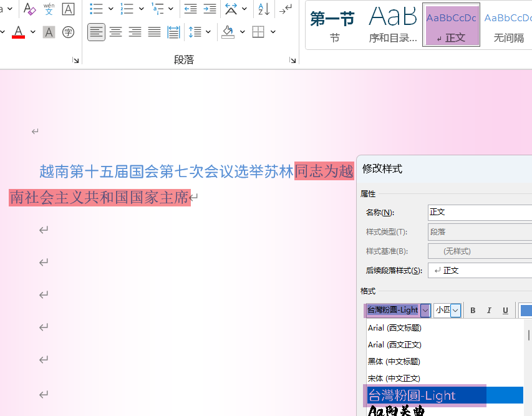Open the 段落 settings dialog launcher
Screen dimensions: 532x416
pyautogui.click(x=293, y=60)
